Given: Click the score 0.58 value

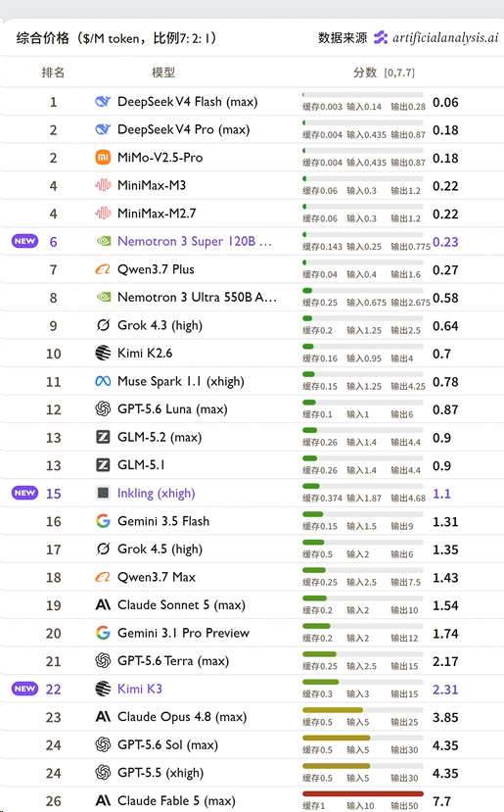Looking at the screenshot, I should coord(445,298).
